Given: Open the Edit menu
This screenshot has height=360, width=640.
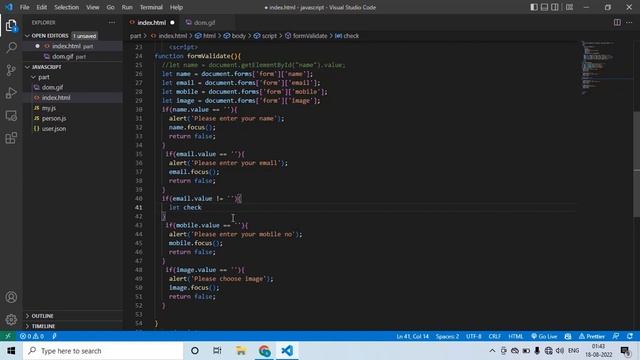Looking at the screenshot, I should click(42, 7).
